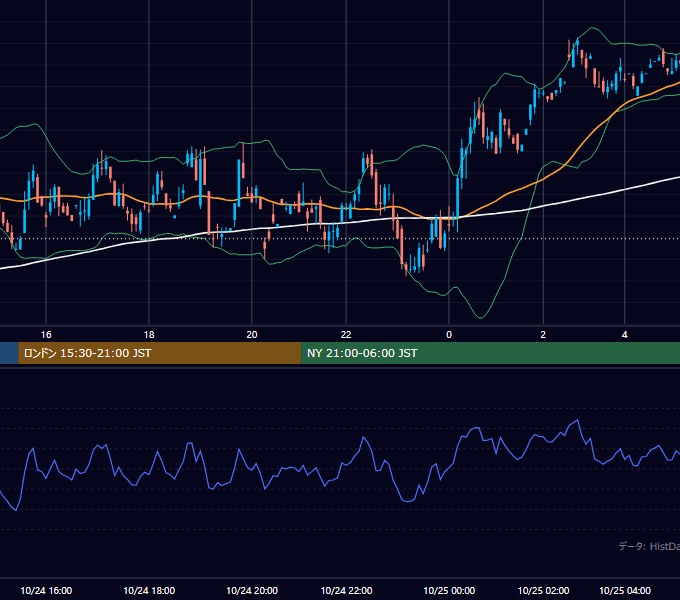The image size is (680, 600).
Task: Click the 10/25 00:00 date label
Action: (449, 590)
